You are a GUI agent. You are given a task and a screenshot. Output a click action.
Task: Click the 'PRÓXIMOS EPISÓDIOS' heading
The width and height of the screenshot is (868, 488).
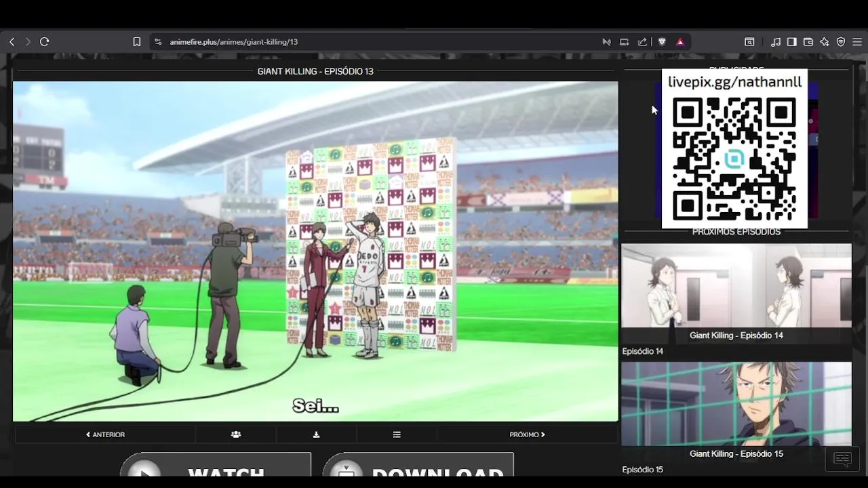[x=736, y=232]
